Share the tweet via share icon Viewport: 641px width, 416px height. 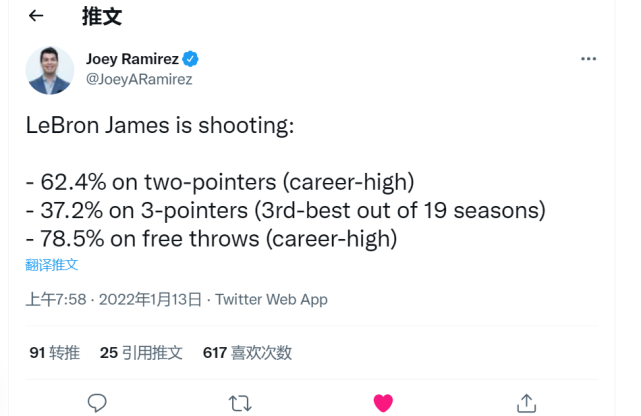tap(526, 402)
